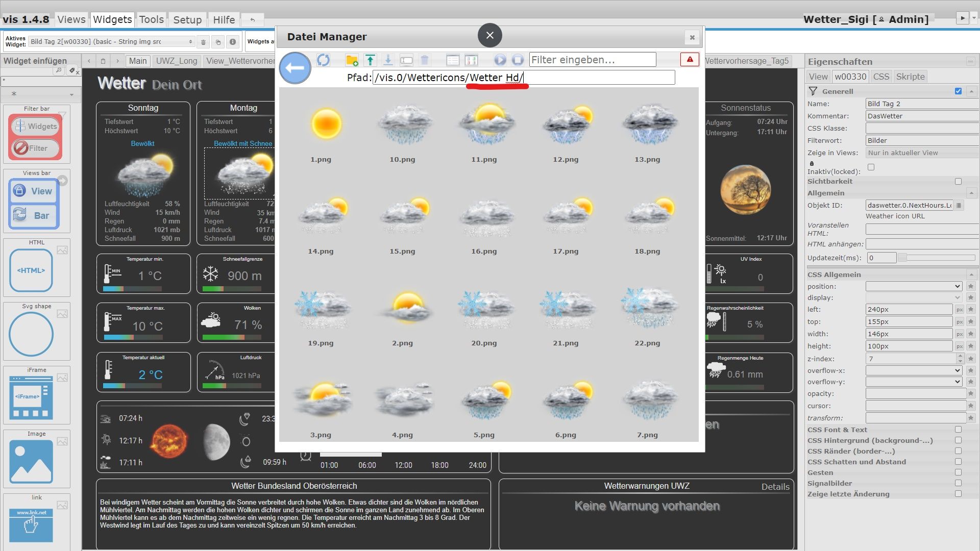The image size is (980, 551).
Task: Show info for the active widget
Action: click(233, 42)
